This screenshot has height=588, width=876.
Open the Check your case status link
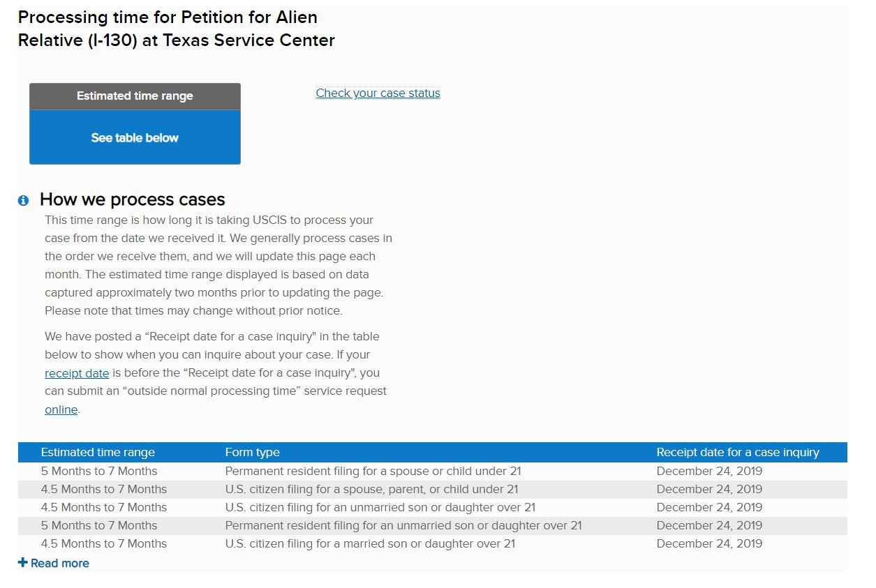click(x=378, y=93)
